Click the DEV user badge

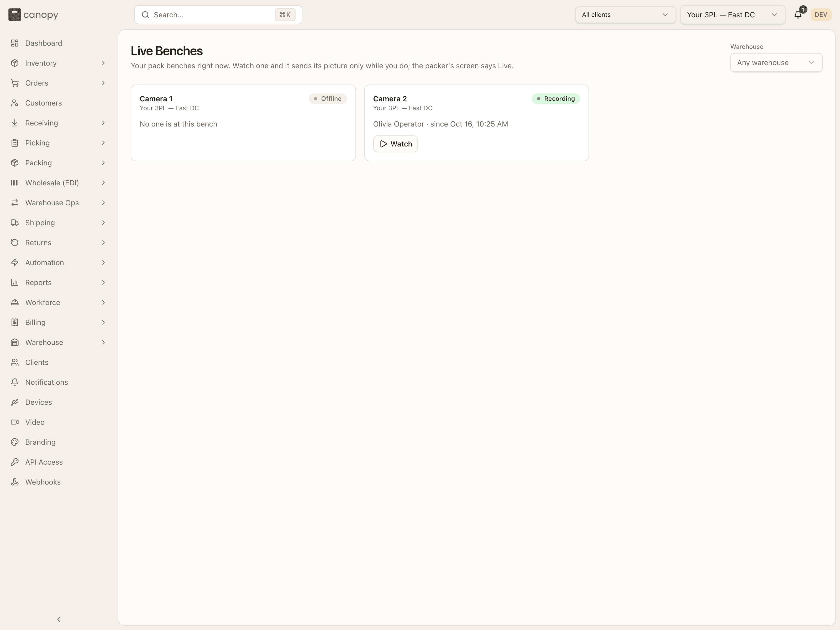821,15
